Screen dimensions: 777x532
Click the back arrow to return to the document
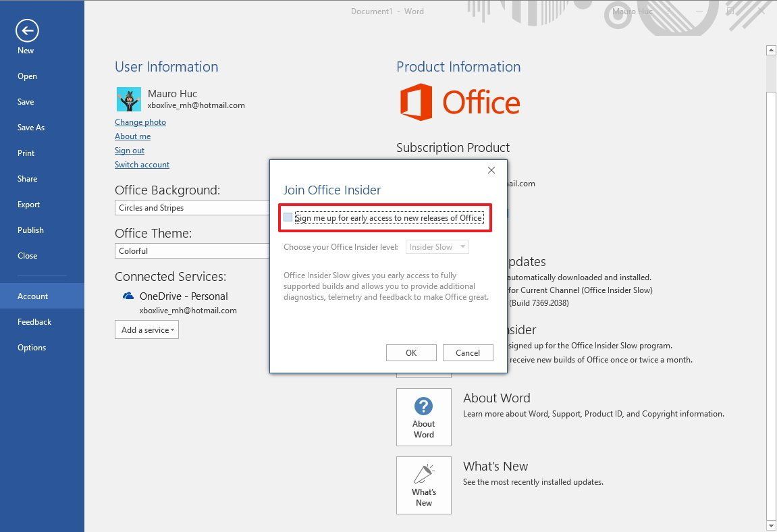(26, 30)
